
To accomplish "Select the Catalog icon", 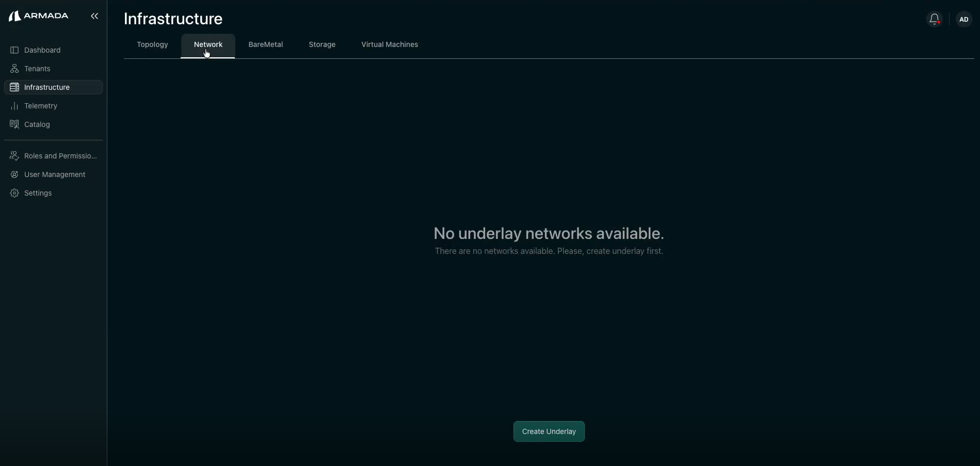I will [14, 124].
